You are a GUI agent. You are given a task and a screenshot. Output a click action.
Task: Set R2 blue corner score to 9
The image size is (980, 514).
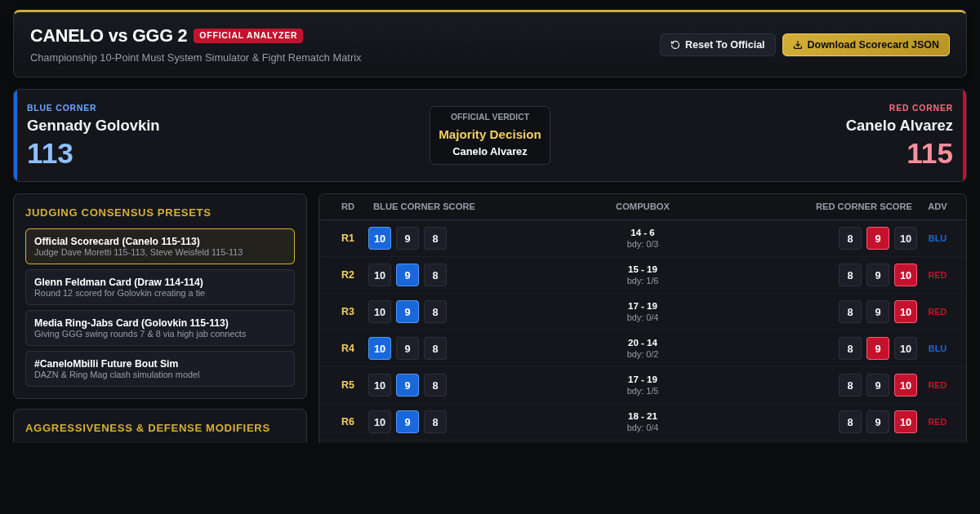click(408, 275)
